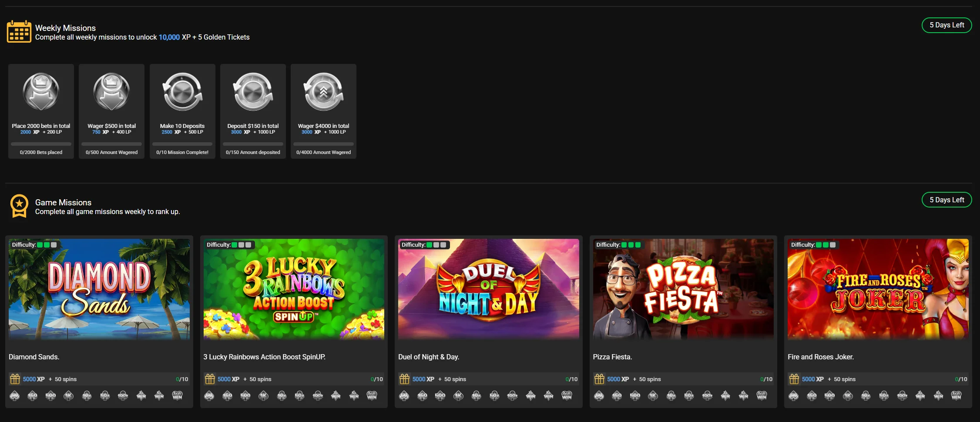Click the "Duel of Night & Day." title

(x=429, y=357)
